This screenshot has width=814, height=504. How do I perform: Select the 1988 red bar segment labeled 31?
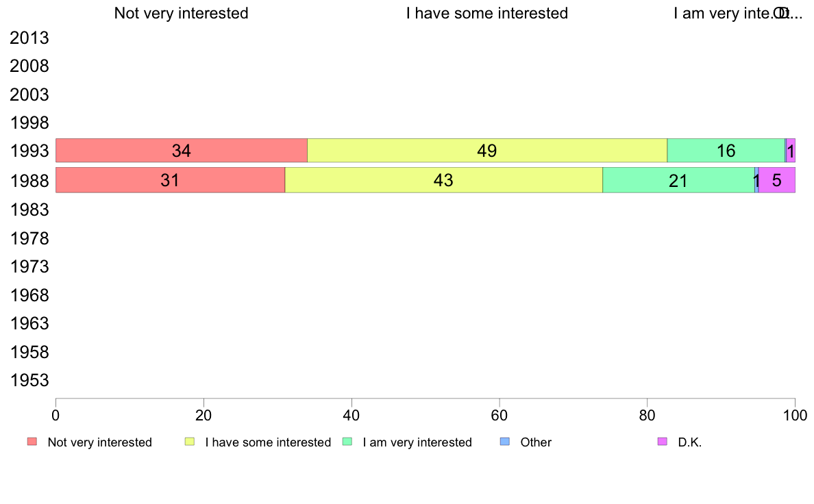[171, 180]
